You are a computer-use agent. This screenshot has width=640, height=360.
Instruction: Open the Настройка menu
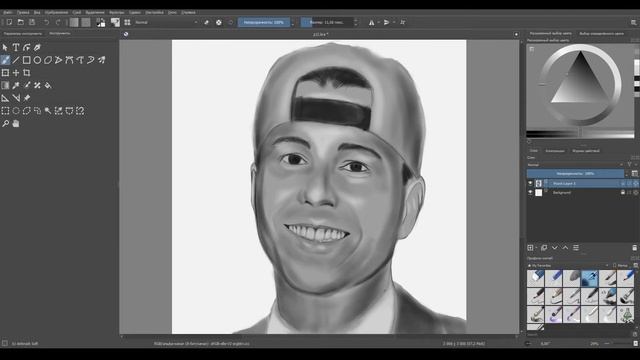(154, 13)
